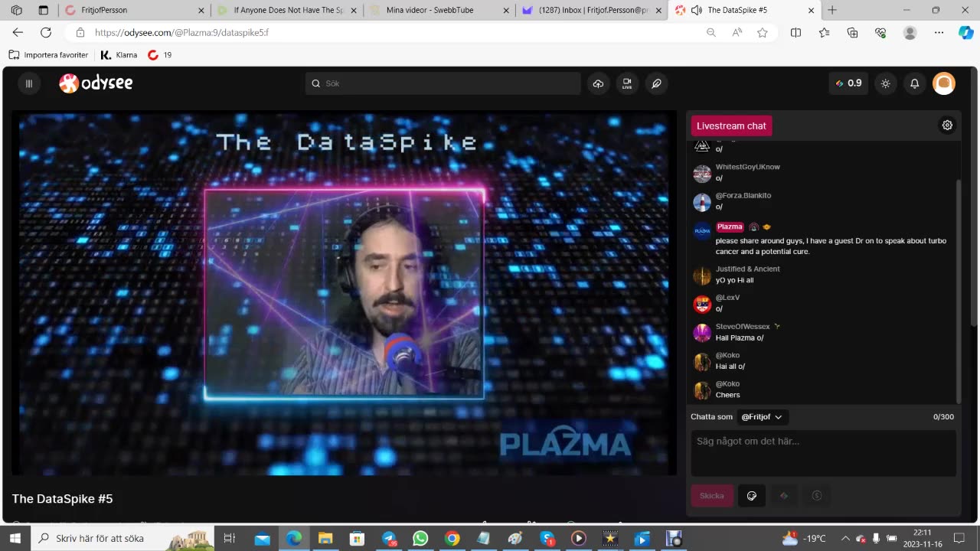Open the orange user avatar menu
Viewport: 980px width, 551px height.
coord(944,83)
